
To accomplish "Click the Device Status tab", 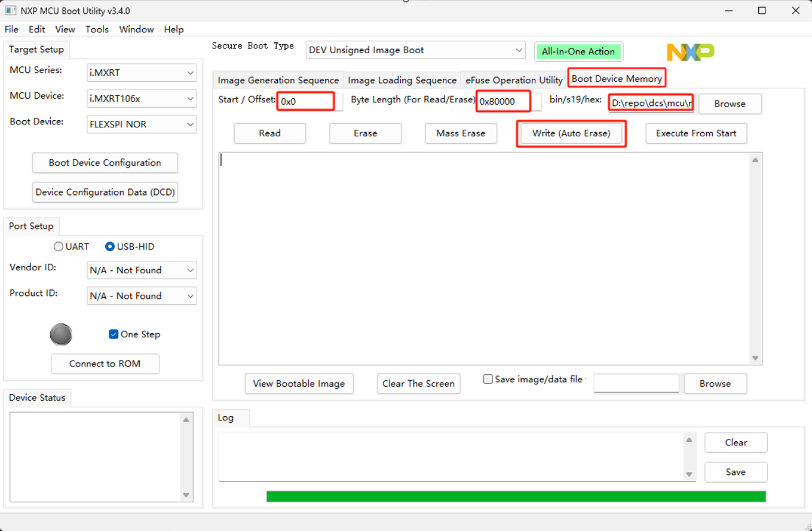I will pos(37,398).
